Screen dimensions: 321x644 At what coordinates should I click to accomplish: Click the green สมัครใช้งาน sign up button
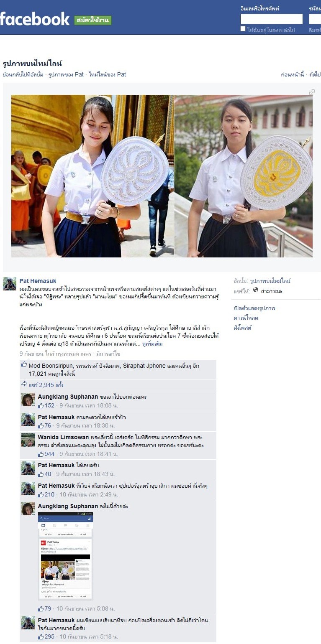tap(93, 20)
